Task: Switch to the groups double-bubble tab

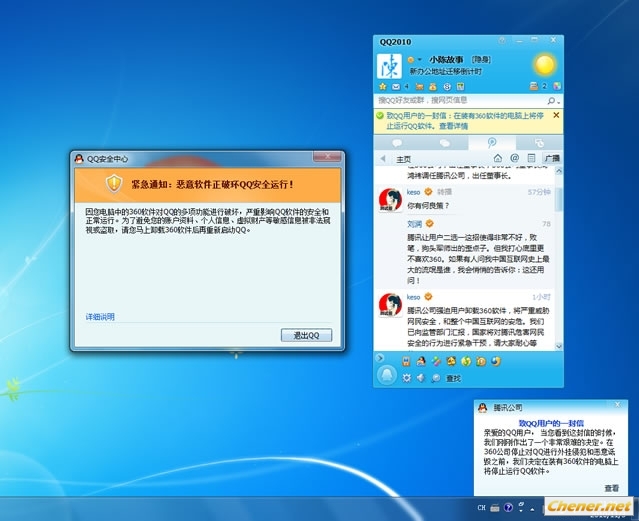Action: pyautogui.click(x=445, y=143)
